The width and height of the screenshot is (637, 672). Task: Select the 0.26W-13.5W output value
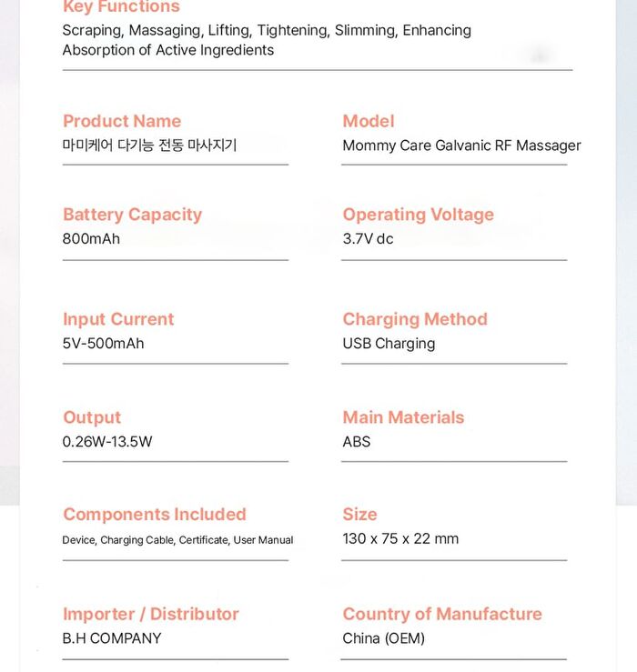(x=107, y=441)
